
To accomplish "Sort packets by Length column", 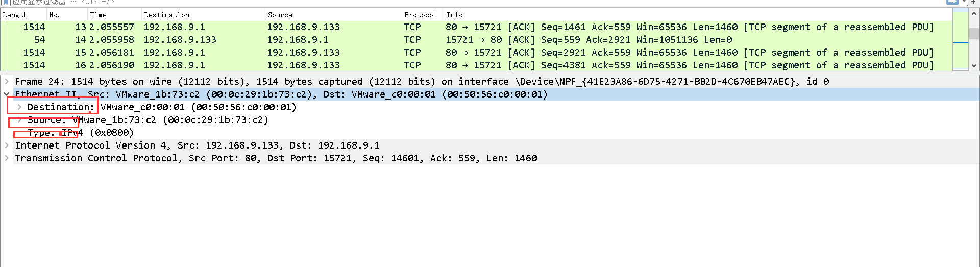I will (x=15, y=15).
